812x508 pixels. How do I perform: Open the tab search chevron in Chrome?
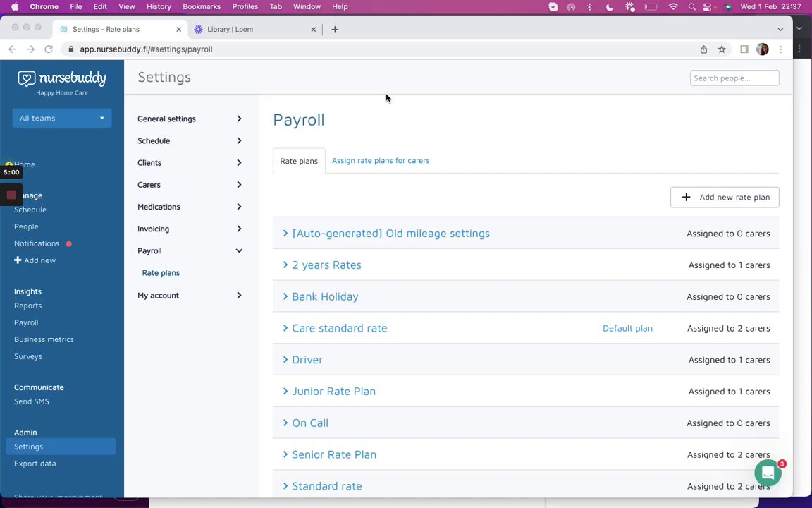(780, 30)
